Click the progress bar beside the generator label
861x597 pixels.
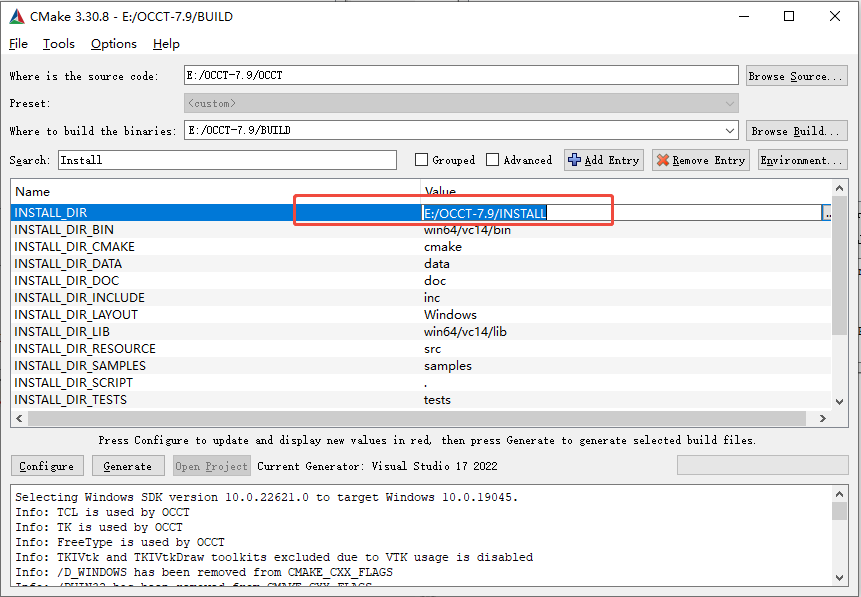(763, 465)
